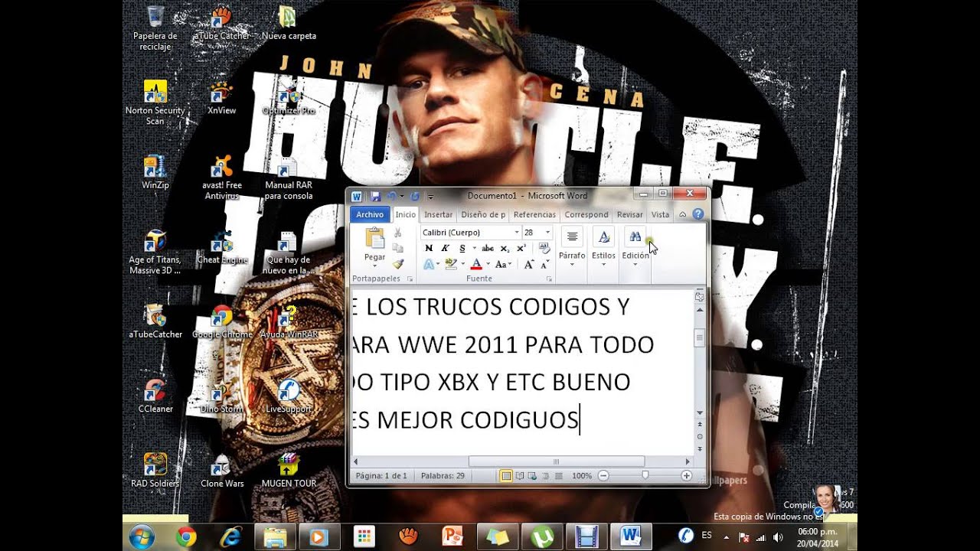Click the Grow font large A icon

tap(529, 265)
